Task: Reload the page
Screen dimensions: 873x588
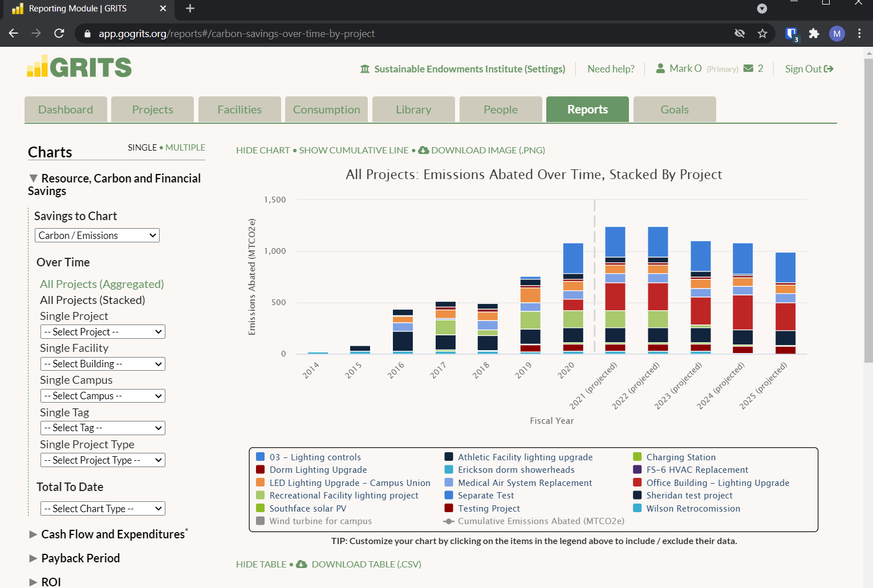Action: click(59, 34)
